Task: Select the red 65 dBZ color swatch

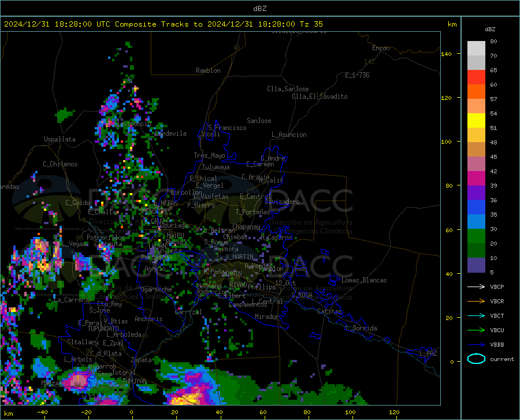Action: [x=476, y=77]
